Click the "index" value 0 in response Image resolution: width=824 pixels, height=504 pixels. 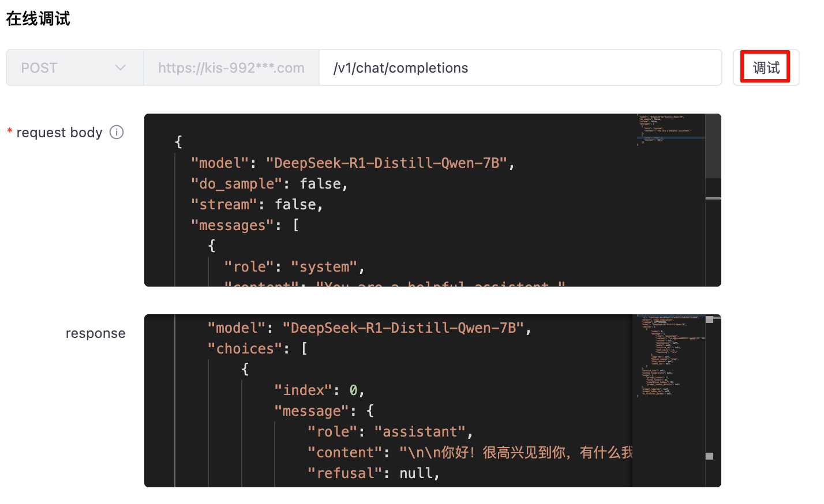353,390
